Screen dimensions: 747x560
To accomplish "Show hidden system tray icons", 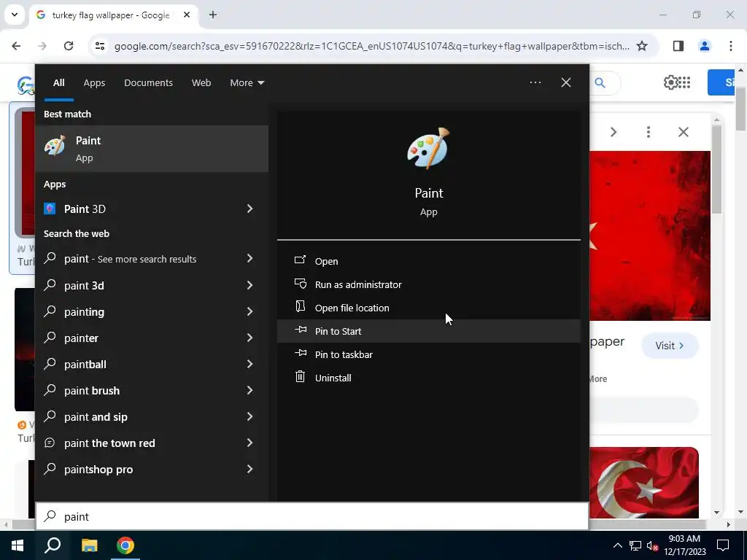I will pos(617,545).
